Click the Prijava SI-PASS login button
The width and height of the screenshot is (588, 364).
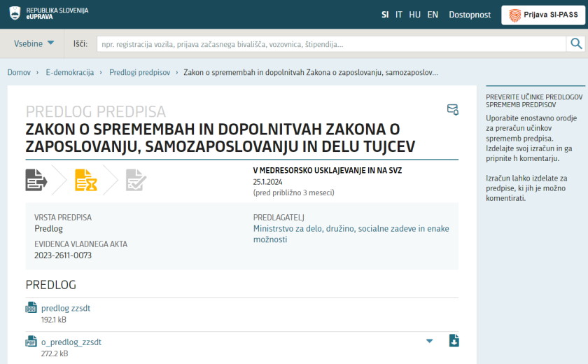point(543,15)
